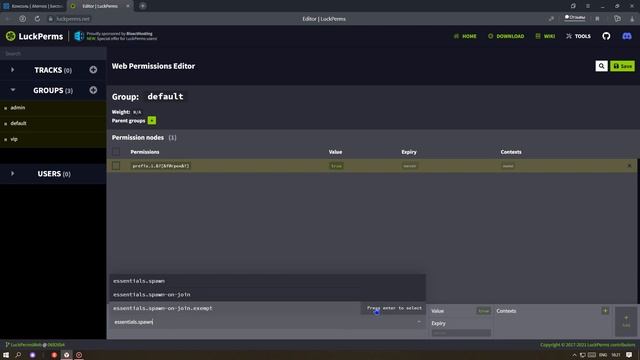The height and width of the screenshot is (360, 640).
Task: Click the browser downloads icon
Action: point(632,19)
